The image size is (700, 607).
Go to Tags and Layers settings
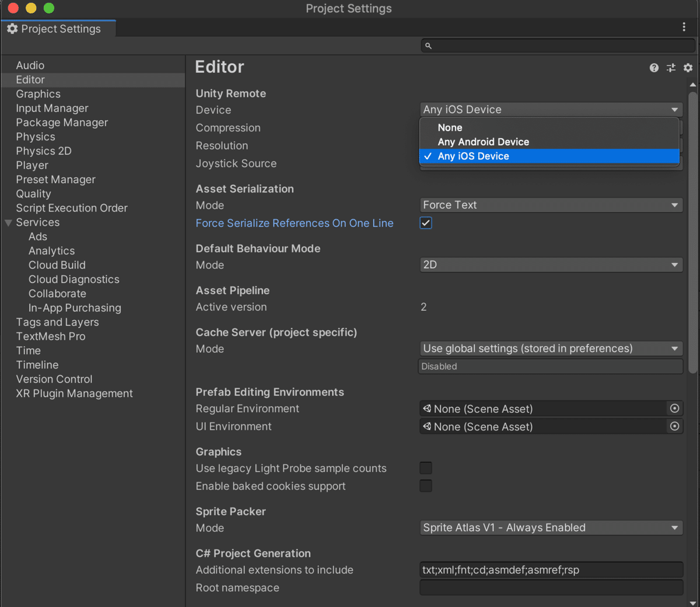pos(57,322)
